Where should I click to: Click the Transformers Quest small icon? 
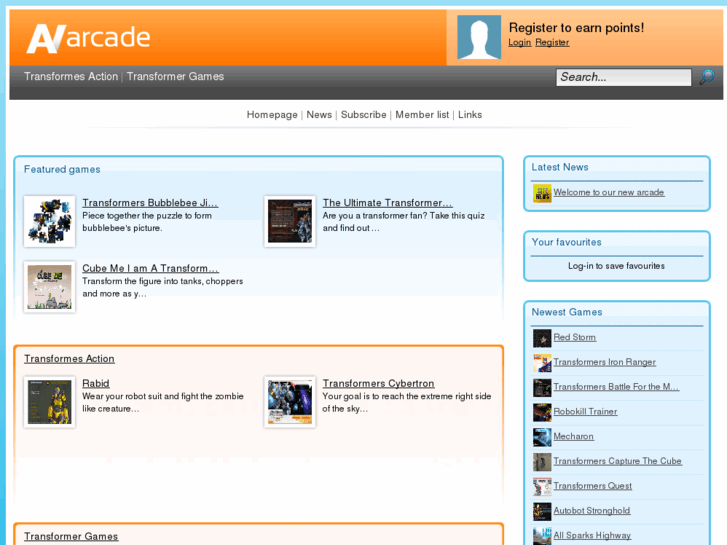tap(542, 487)
